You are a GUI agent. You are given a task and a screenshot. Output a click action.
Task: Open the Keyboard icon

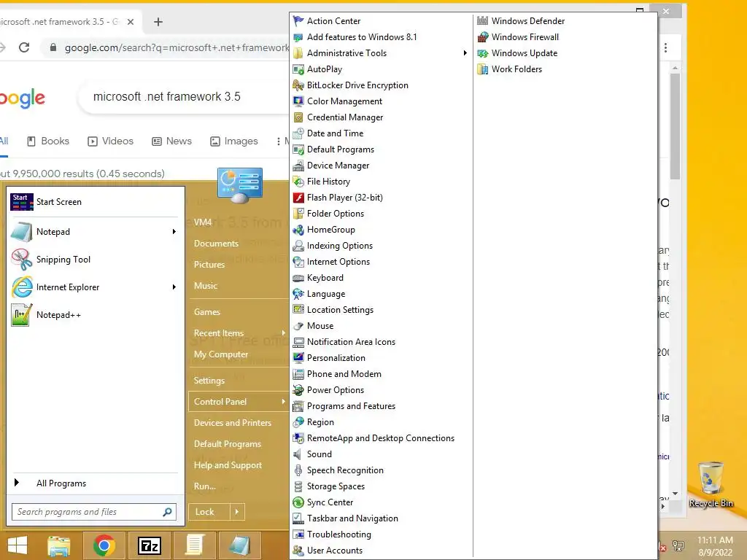[x=298, y=278]
